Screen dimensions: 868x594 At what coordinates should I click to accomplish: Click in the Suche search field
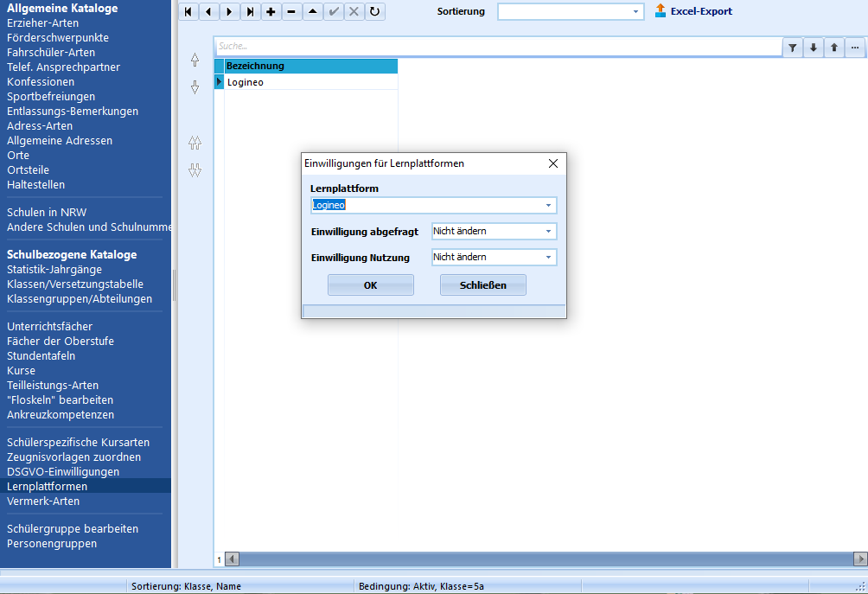coord(498,47)
